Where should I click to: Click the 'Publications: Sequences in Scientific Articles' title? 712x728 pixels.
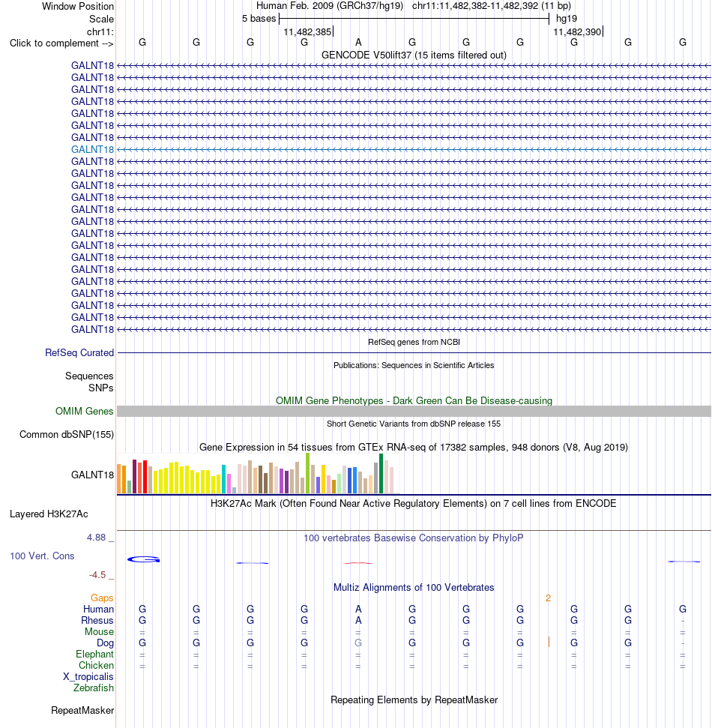coord(414,365)
